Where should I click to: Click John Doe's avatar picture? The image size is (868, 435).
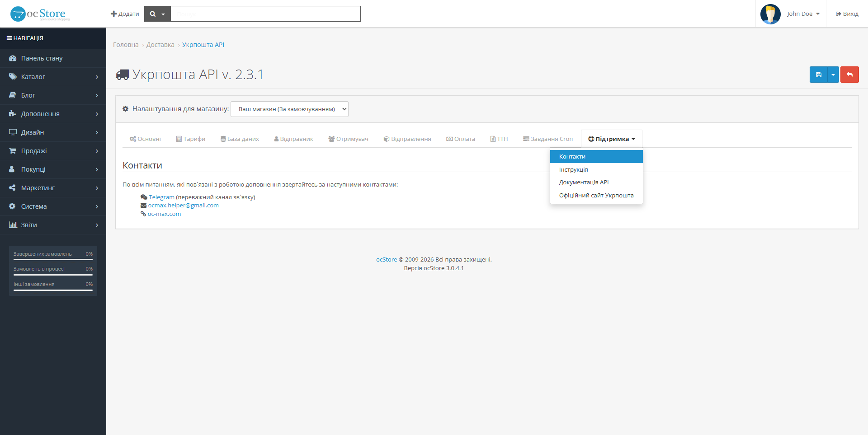point(770,14)
